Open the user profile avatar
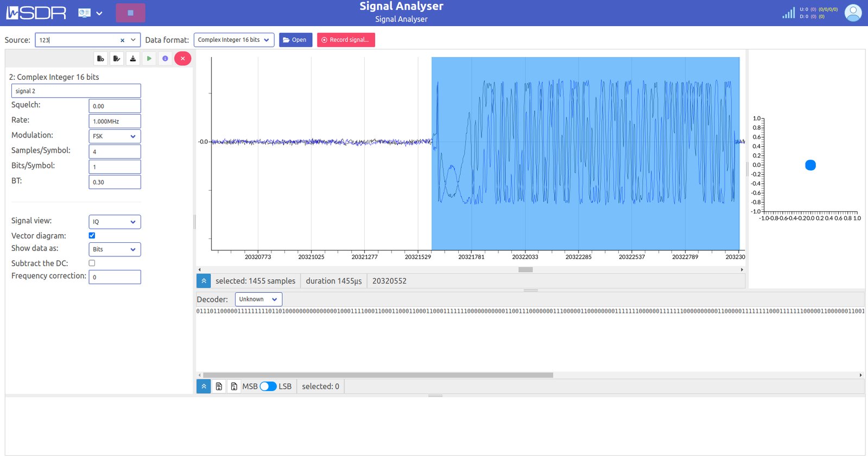 click(853, 12)
